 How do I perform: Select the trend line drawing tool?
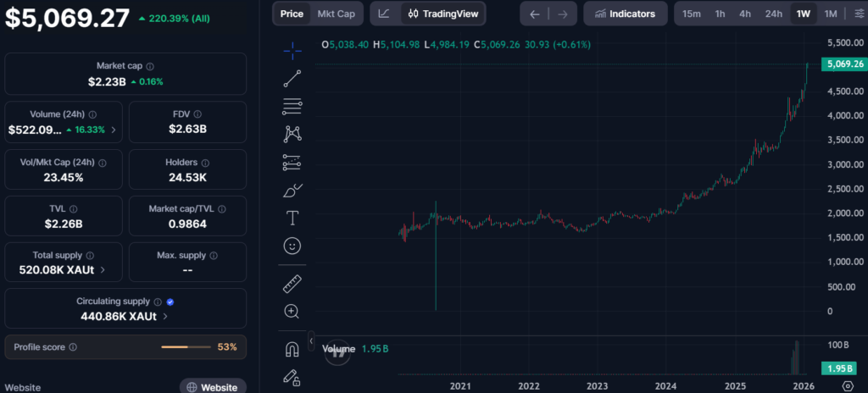pyautogui.click(x=292, y=79)
